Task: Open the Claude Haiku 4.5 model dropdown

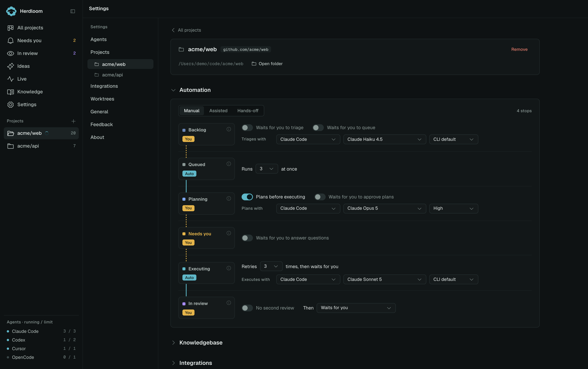Action: pos(385,139)
